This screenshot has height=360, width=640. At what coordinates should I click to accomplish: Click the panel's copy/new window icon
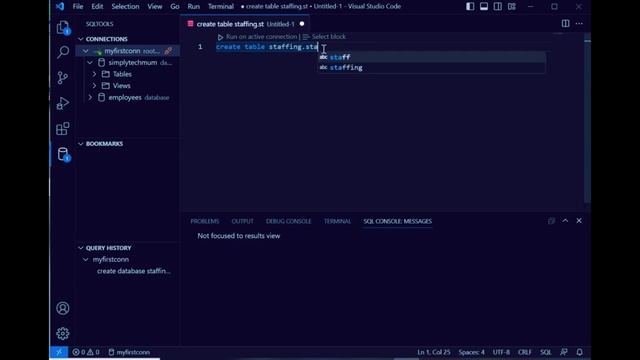(551, 221)
